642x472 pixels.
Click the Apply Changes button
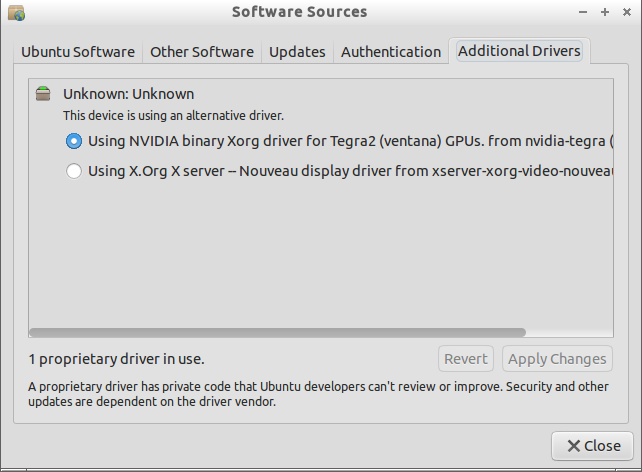tap(557, 359)
